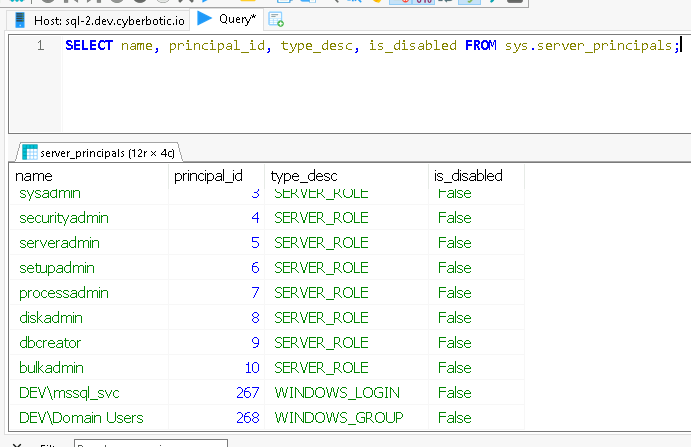Viewport: 691px width, 447px height.
Task: Click line number 1 in editor gutter
Action: [x=40, y=45]
